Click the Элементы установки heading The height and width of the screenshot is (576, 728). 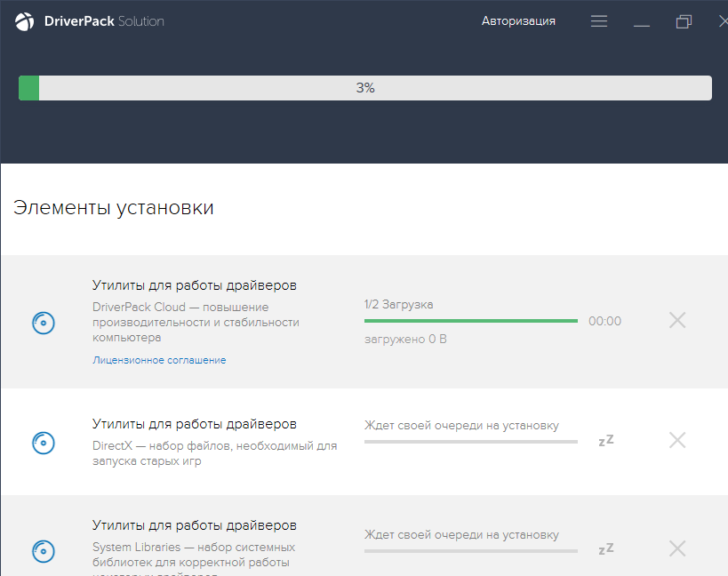(114, 208)
